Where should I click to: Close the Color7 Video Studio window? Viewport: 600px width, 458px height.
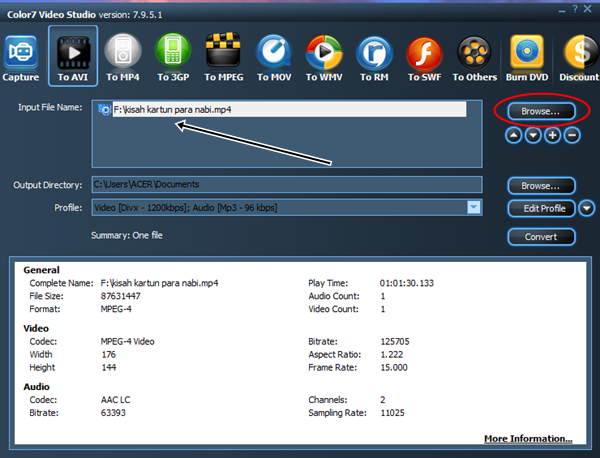point(587,9)
